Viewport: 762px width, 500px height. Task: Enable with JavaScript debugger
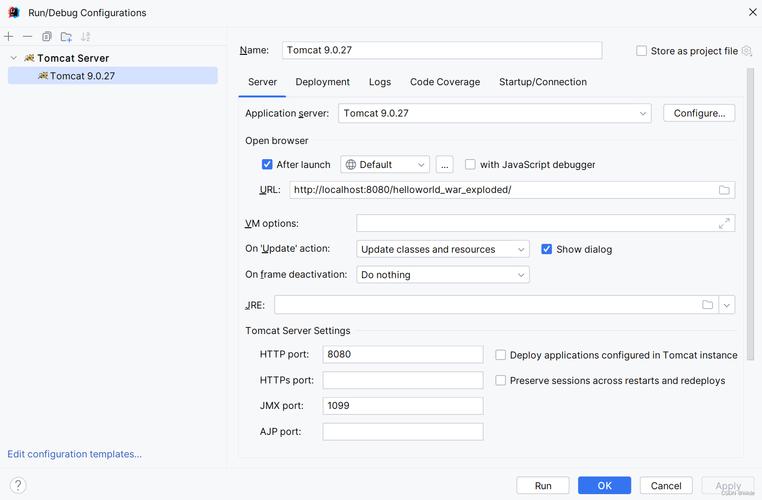470,164
